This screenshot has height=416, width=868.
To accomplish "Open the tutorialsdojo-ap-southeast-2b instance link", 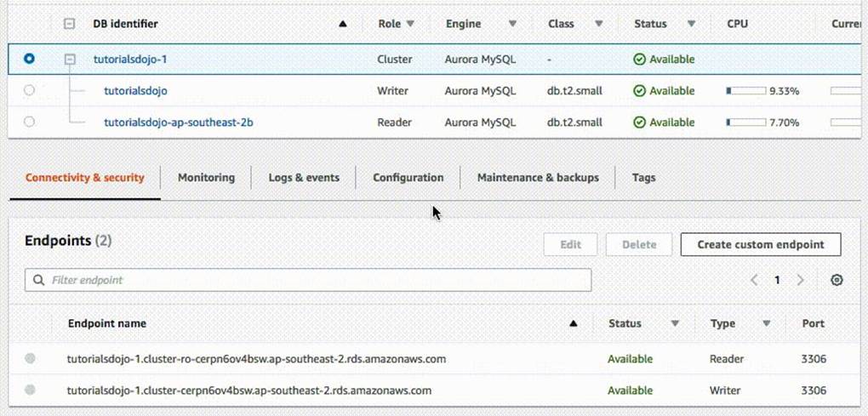I will tap(178, 123).
